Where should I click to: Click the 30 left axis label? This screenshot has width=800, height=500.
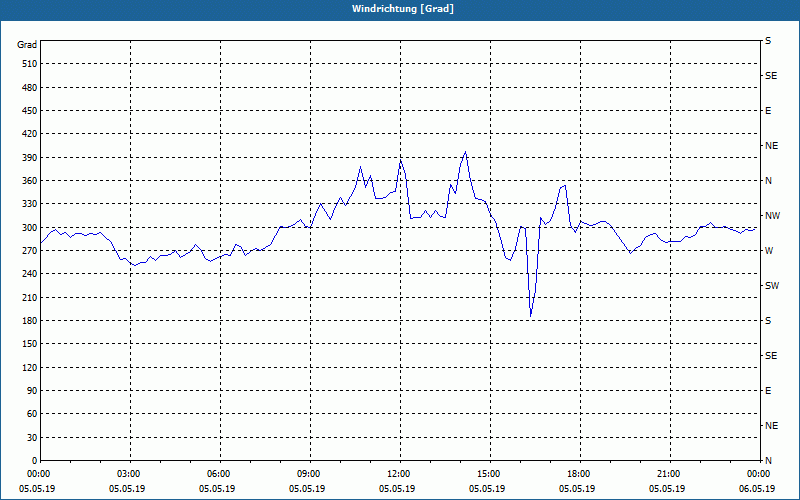click(x=32, y=438)
